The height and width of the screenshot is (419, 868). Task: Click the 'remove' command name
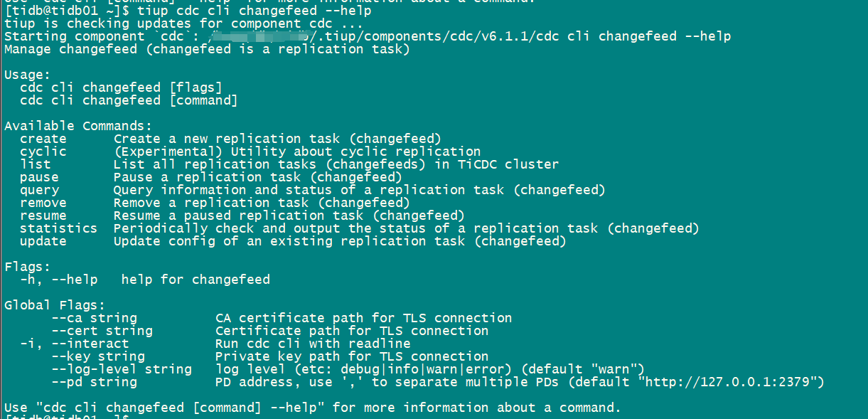43,203
